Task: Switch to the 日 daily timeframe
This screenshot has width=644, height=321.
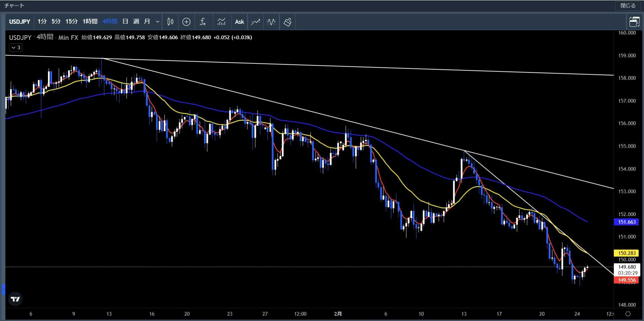Action: click(125, 22)
